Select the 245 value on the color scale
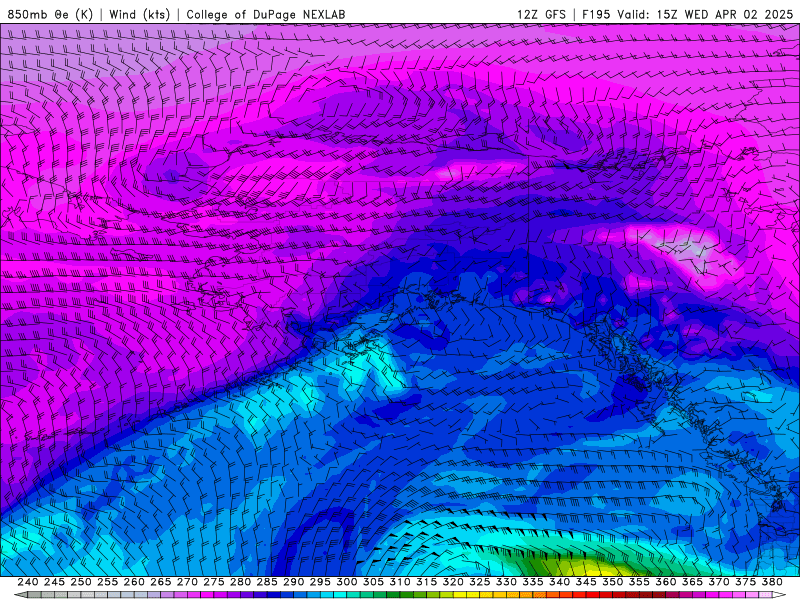Image resolution: width=800 pixels, height=600 pixels. tap(54, 582)
